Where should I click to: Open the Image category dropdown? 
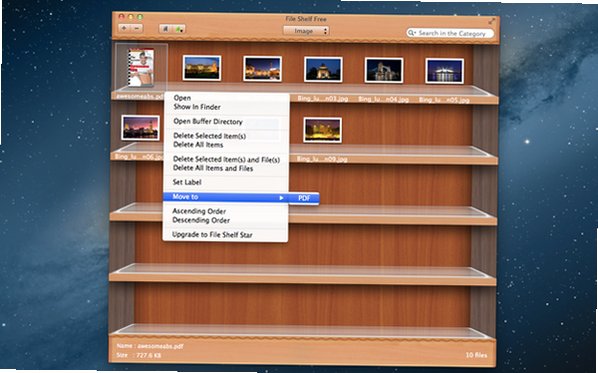(x=306, y=31)
